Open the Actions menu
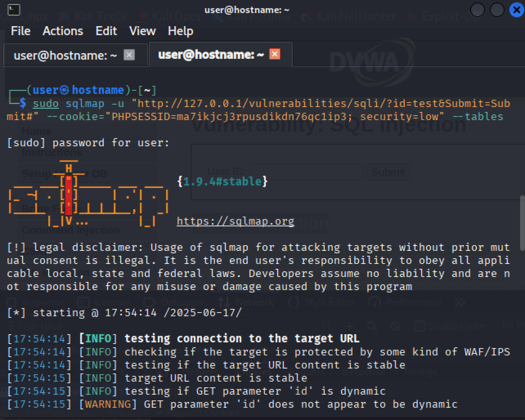The height and width of the screenshot is (420, 525). pyautogui.click(x=63, y=31)
